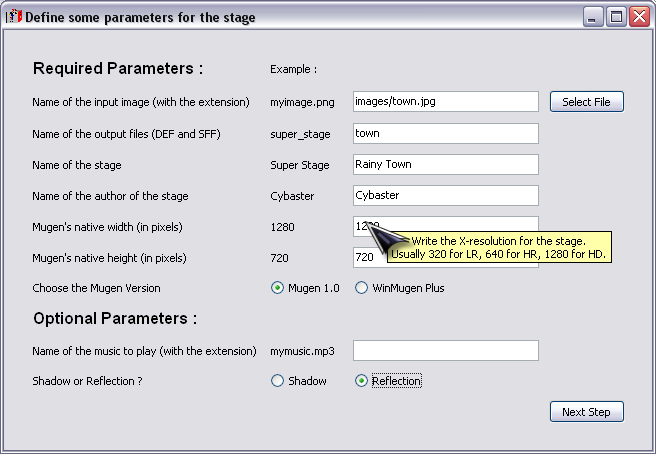Enable the Reflection radio option
The height and width of the screenshot is (454, 656).
tap(362, 381)
